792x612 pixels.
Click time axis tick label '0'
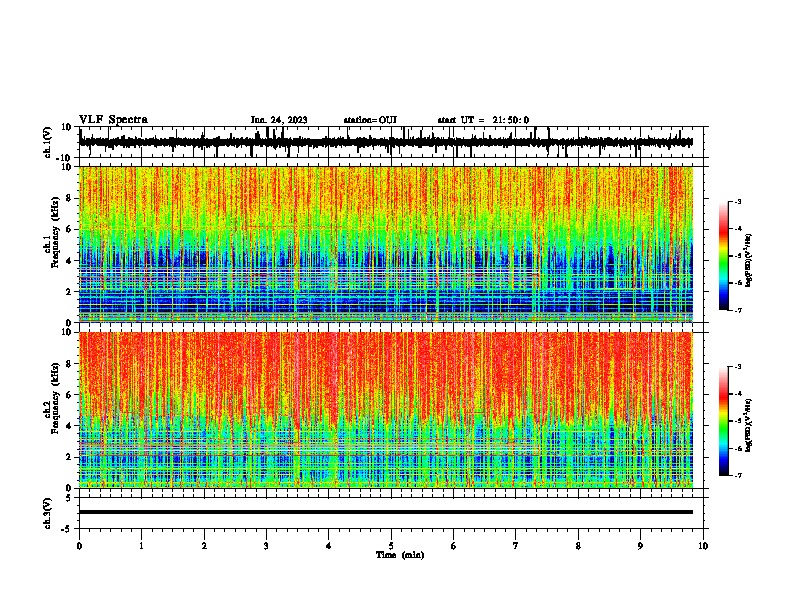79,546
